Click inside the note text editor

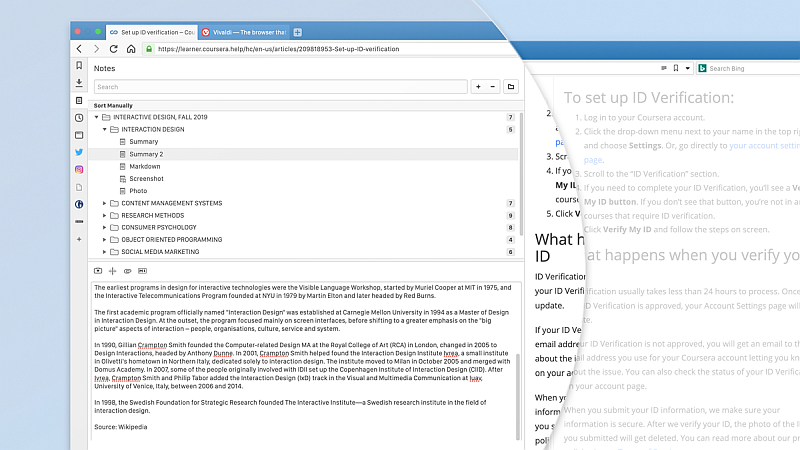coord(305,360)
